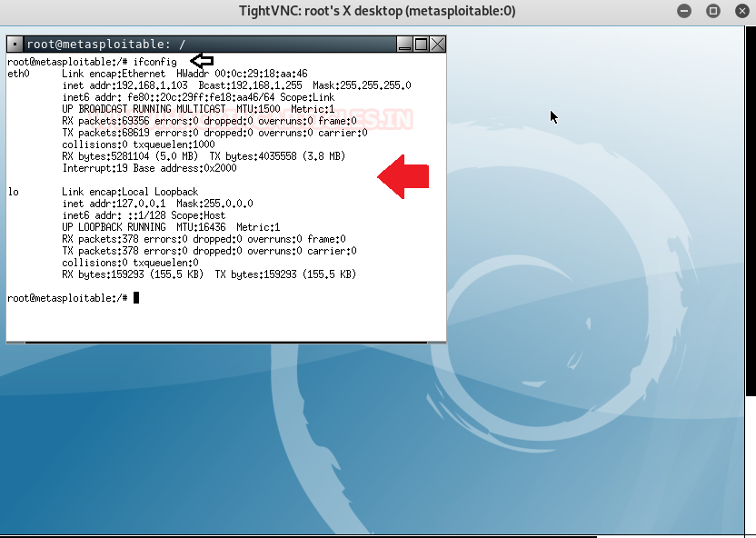The image size is (756, 538).
Task: Click the 'inet6 addr: ::1/128 Scope:Host' line
Action: click(x=144, y=215)
